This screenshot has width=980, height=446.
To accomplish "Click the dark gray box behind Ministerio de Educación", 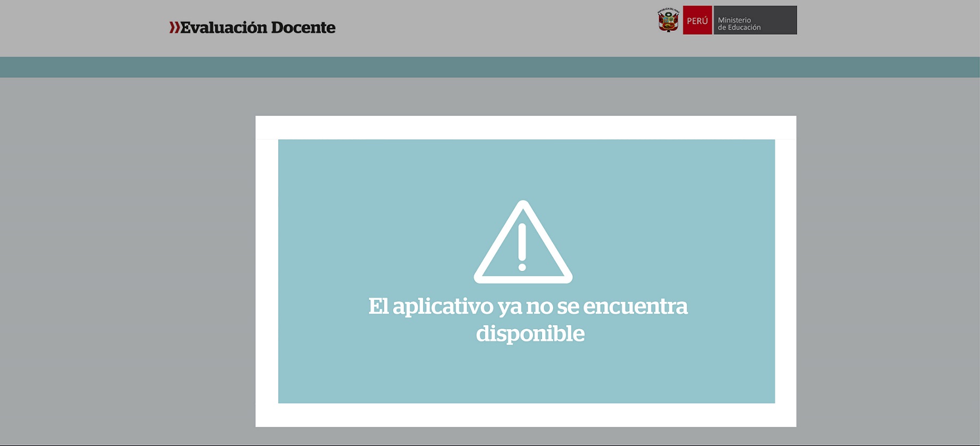I will pos(778,20).
